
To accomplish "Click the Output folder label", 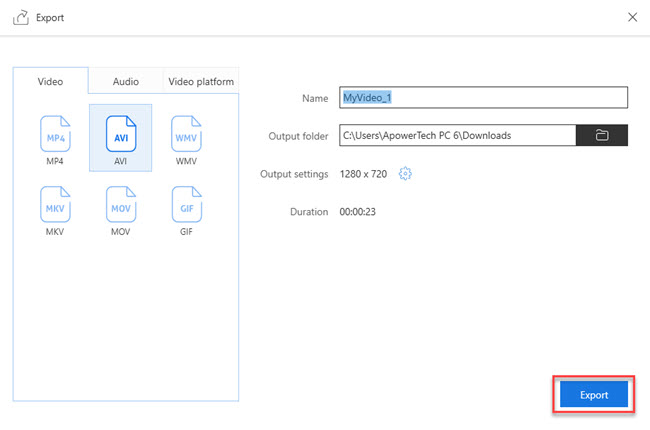I will [298, 136].
